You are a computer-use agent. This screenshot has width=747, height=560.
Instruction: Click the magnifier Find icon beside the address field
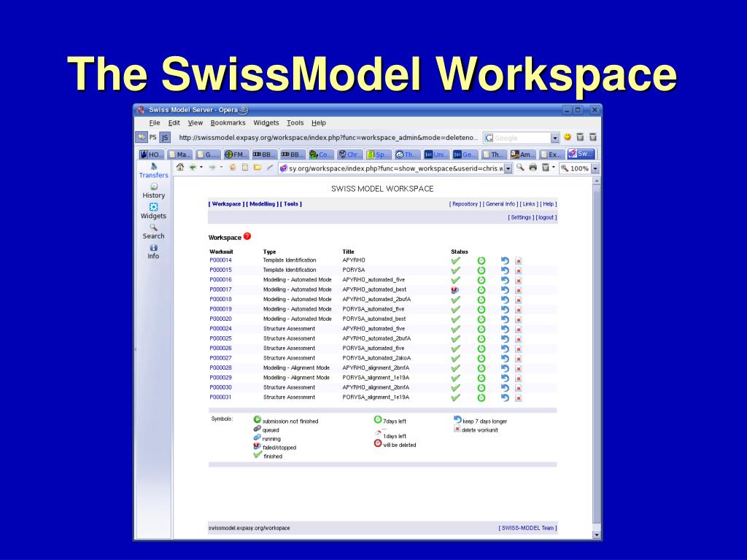tap(520, 168)
